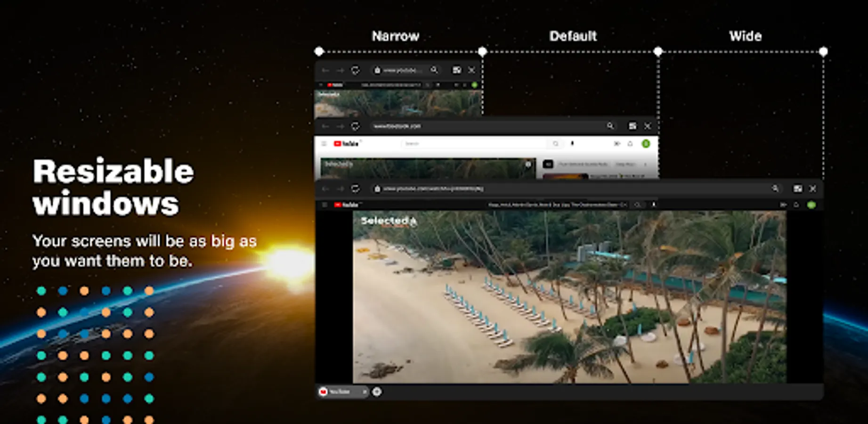Screen dimensions: 868x424
Task: Open toolbar search in the wide window
Action: coord(775,188)
